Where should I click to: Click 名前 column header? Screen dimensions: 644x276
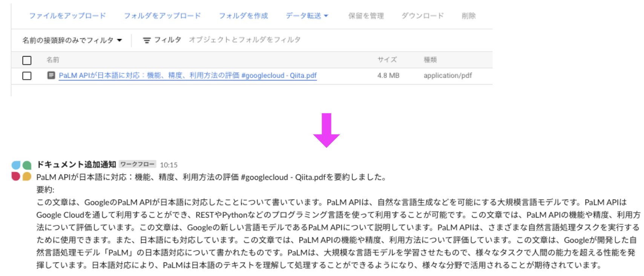point(53,60)
